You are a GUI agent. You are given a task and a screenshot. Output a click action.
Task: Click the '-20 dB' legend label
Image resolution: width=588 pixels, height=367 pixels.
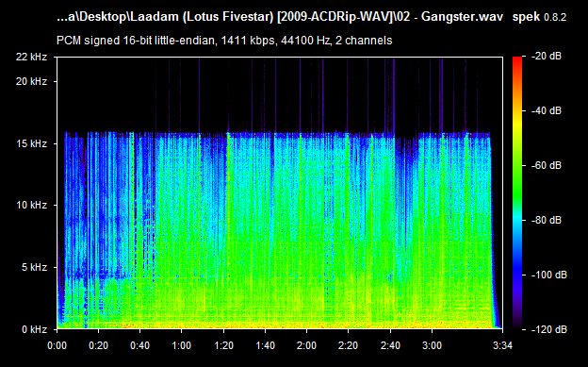click(547, 57)
